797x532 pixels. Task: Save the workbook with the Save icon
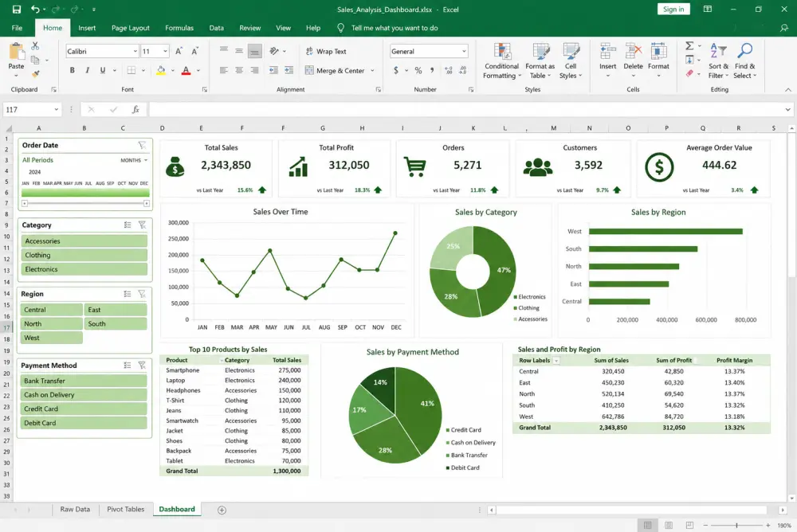coord(17,9)
